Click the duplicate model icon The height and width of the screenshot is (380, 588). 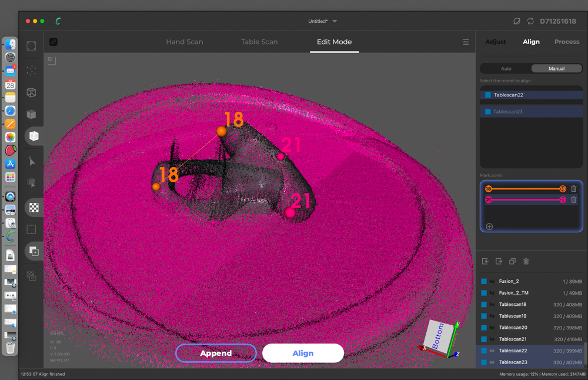tap(512, 261)
